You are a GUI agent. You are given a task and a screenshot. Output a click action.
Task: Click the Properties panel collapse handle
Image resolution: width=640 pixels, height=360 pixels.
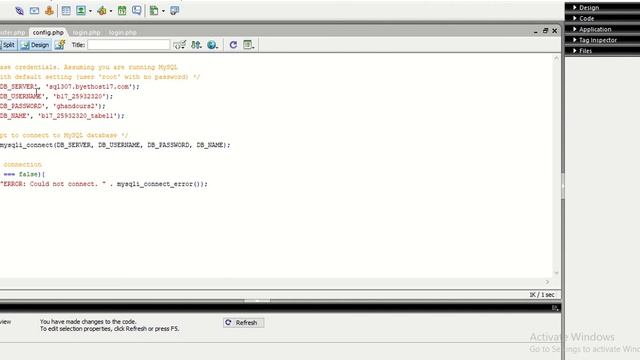point(257,301)
